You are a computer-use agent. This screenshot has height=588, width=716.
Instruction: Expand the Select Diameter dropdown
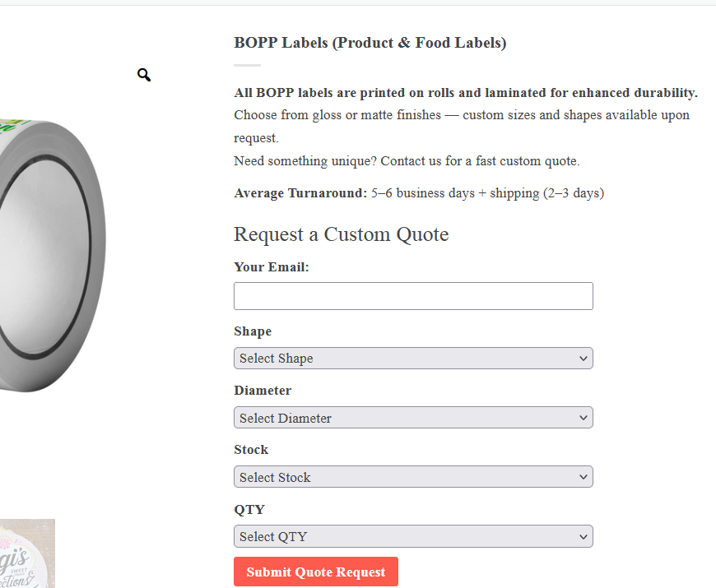click(x=413, y=418)
